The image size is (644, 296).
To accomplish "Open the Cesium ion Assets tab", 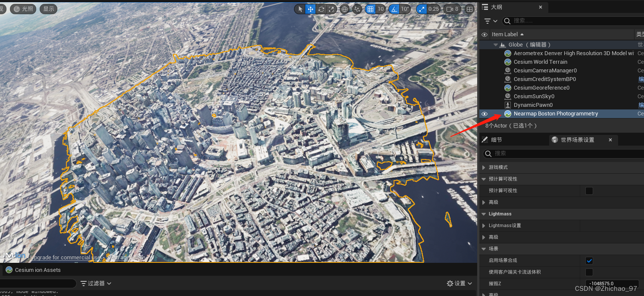I will 33,270.
